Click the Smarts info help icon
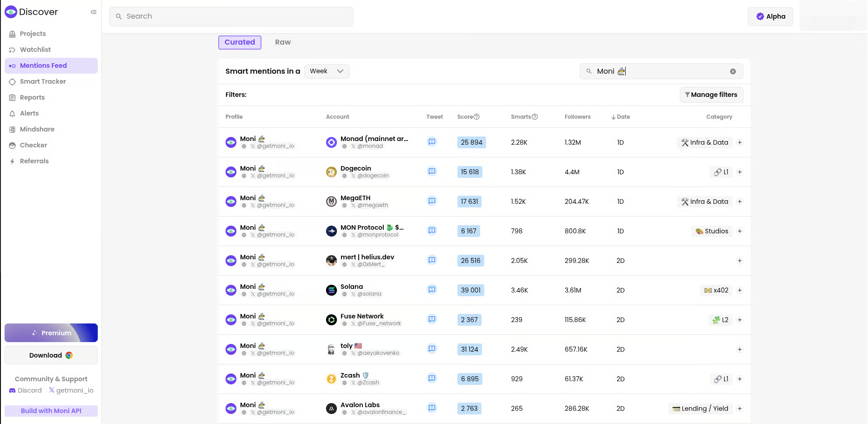The image size is (868, 424). (x=535, y=117)
